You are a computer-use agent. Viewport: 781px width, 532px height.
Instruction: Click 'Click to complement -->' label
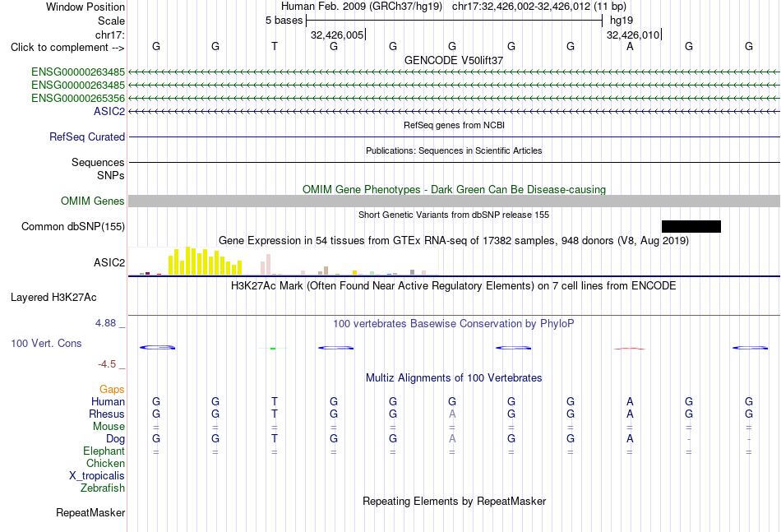click(67, 48)
